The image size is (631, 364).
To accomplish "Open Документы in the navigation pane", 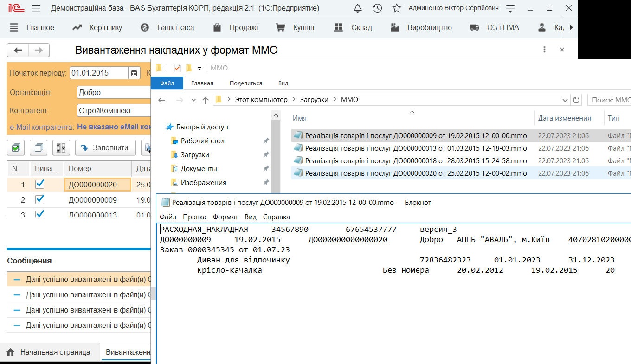I will (x=199, y=168).
